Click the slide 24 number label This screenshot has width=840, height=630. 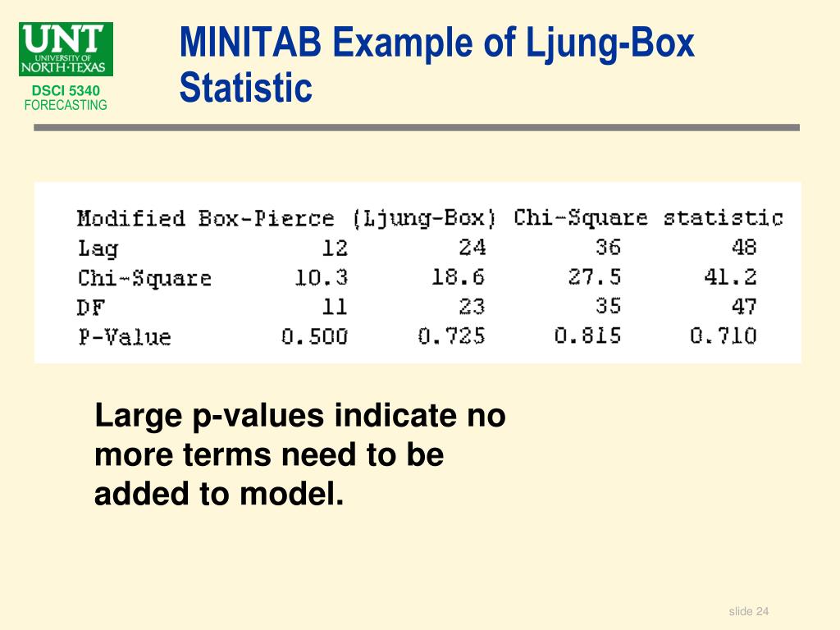tap(749, 611)
